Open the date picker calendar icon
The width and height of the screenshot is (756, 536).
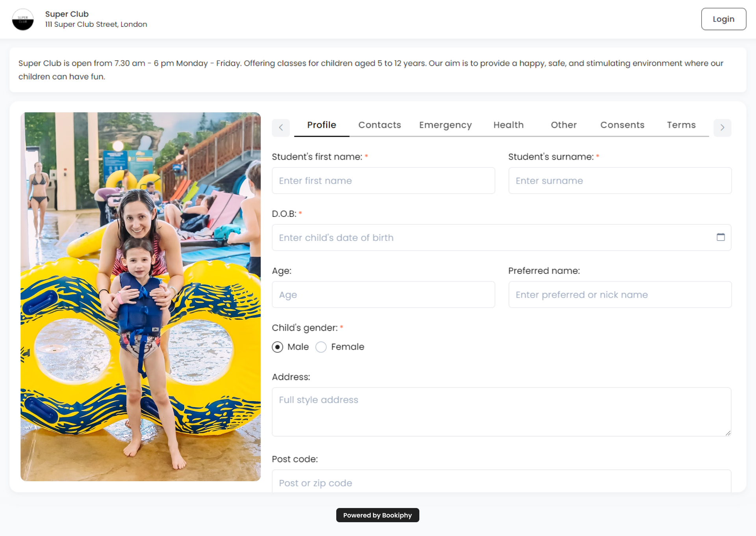721,237
